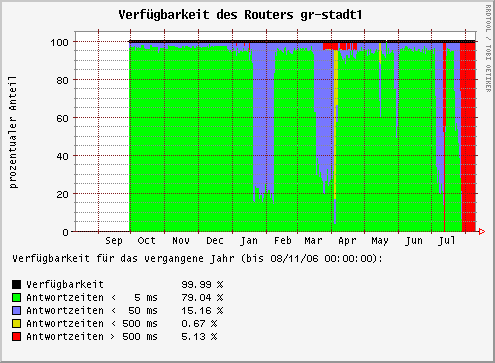Click the '80' y-axis value
The height and width of the screenshot is (363, 495).
pyautogui.click(x=62, y=81)
